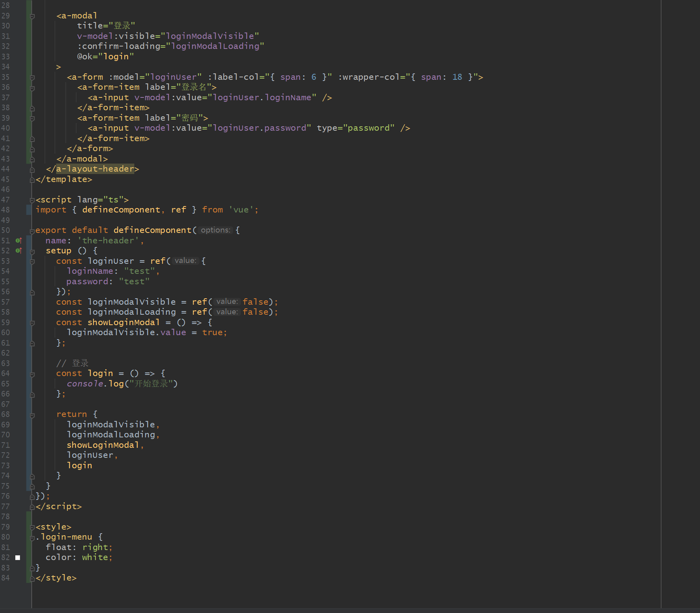Click the 'right' CSS value
Screen dimensions: 700x613
[95, 547]
